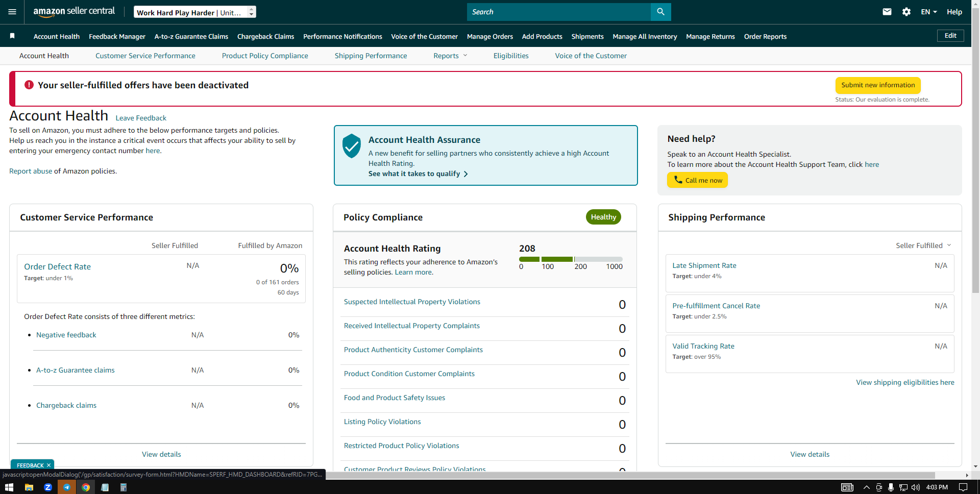Select Voice of the Customer sub-navigation tab
This screenshot has width=980, height=494.
coord(591,56)
